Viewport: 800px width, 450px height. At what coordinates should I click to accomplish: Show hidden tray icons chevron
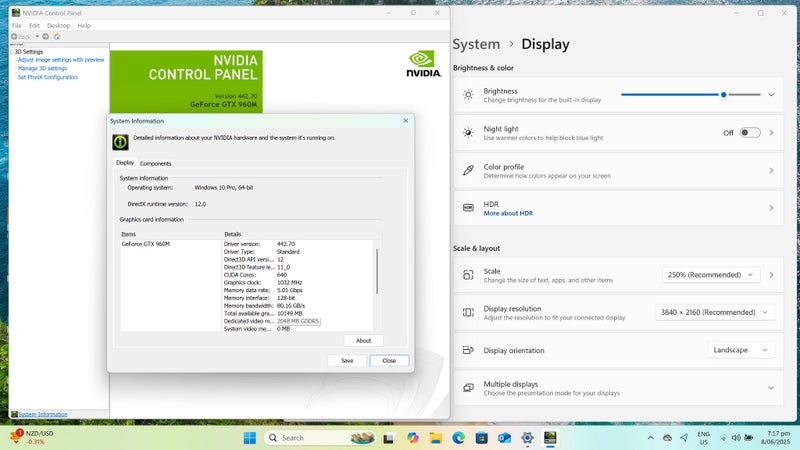651,438
